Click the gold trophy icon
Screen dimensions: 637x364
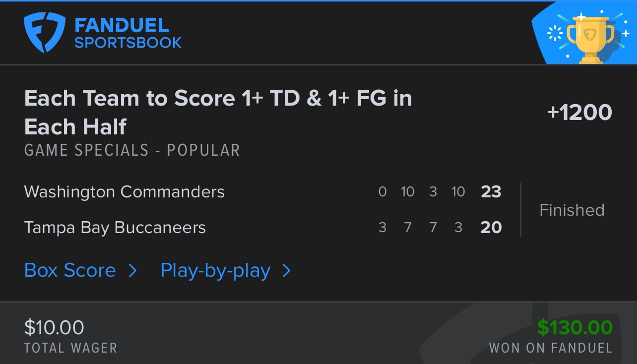[x=590, y=39]
